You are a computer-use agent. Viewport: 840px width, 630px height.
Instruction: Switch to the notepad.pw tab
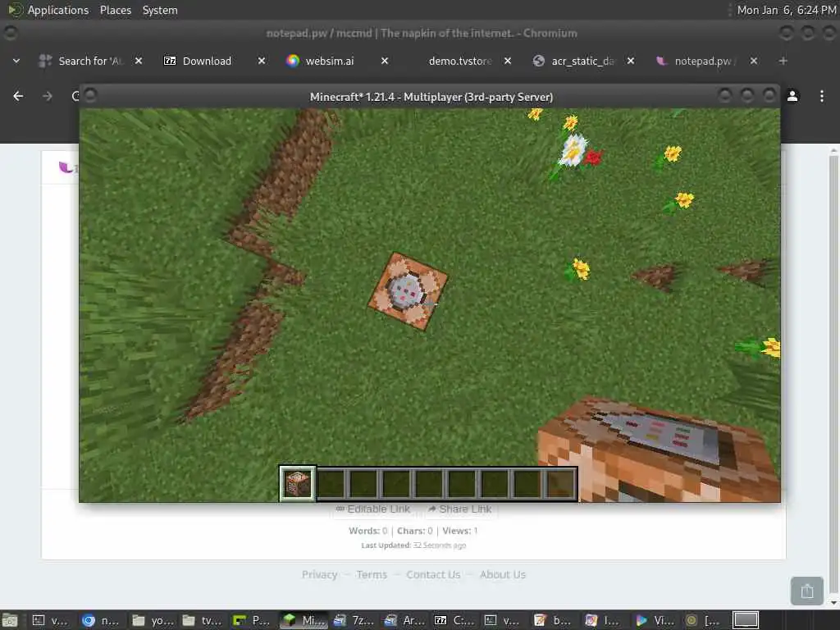pyautogui.click(x=705, y=61)
